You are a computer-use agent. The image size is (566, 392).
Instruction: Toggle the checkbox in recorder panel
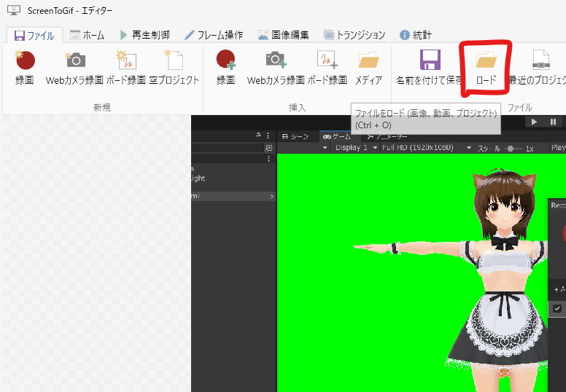click(557, 308)
